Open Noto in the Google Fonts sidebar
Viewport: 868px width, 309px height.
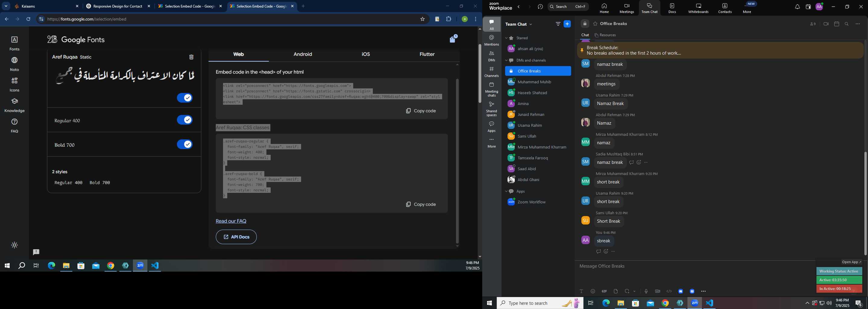click(14, 64)
